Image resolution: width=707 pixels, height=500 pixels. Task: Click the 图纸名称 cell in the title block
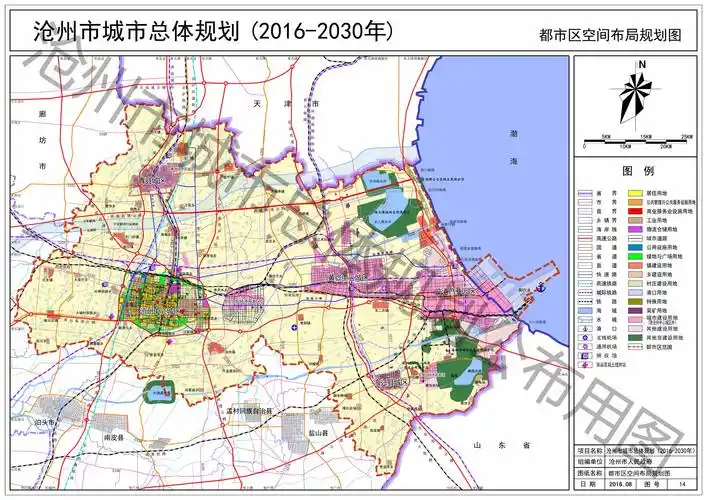pos(590,473)
